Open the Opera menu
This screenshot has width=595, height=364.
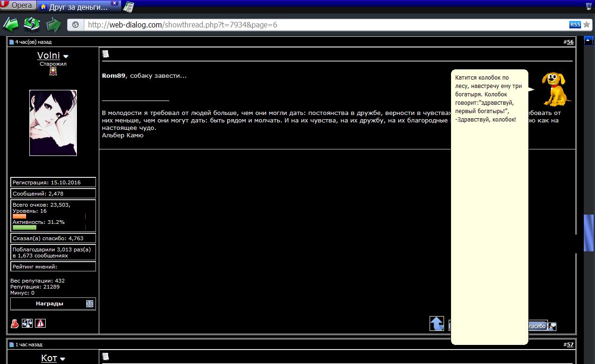pos(18,6)
